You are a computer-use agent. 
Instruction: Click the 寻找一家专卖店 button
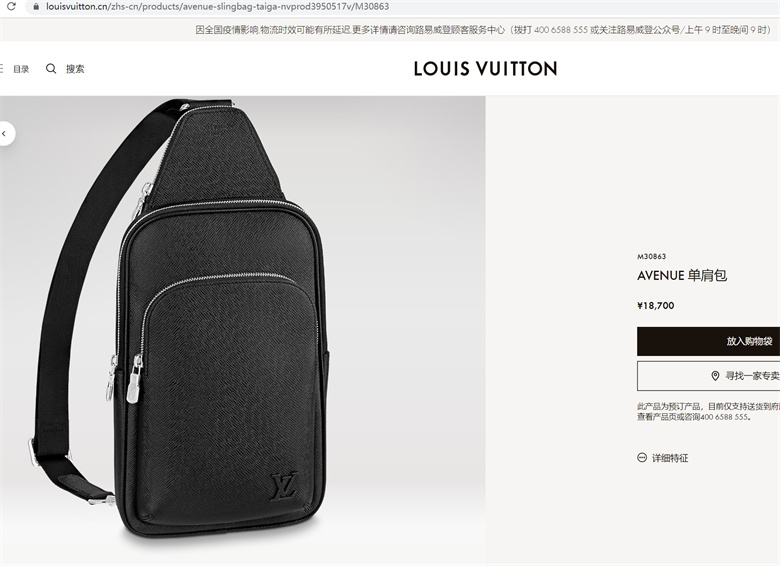pos(708,376)
